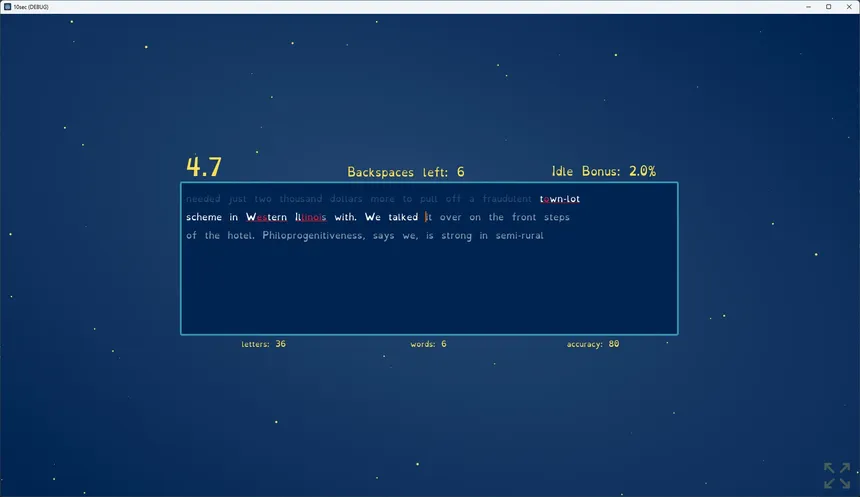860x497 pixels.
Task: Click the letters: 36 statistic
Action: [263, 344]
